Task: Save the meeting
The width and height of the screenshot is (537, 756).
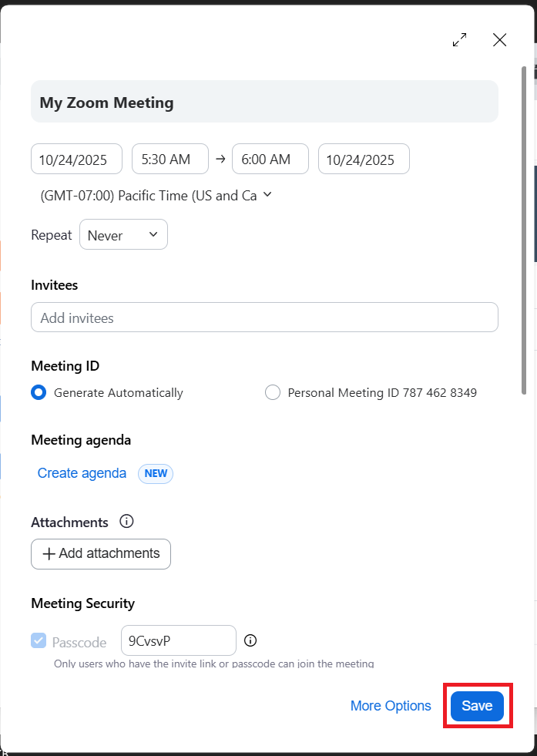Action: (x=477, y=706)
